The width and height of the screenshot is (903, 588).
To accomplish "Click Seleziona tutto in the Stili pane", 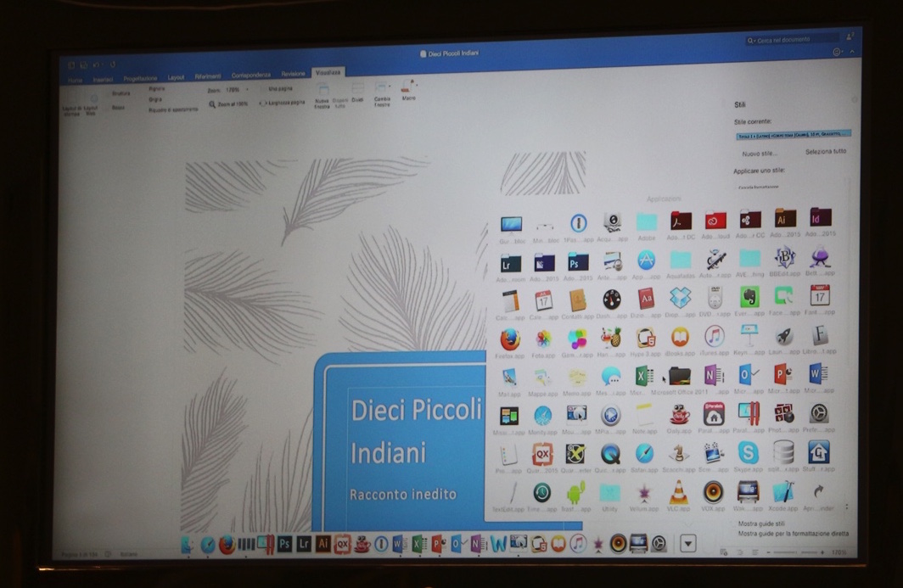I will click(825, 152).
